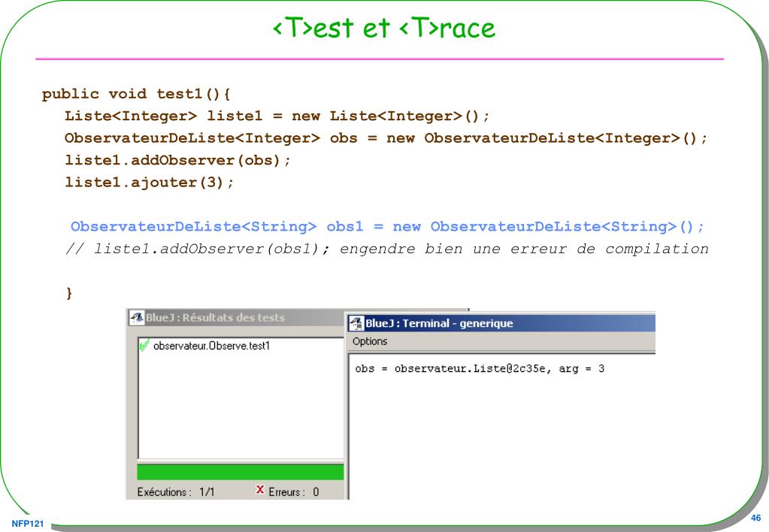This screenshot has width=769, height=532.
Task: Click the blue ObservateurDeListe<String> obs1 line
Action: pyautogui.click(x=387, y=226)
